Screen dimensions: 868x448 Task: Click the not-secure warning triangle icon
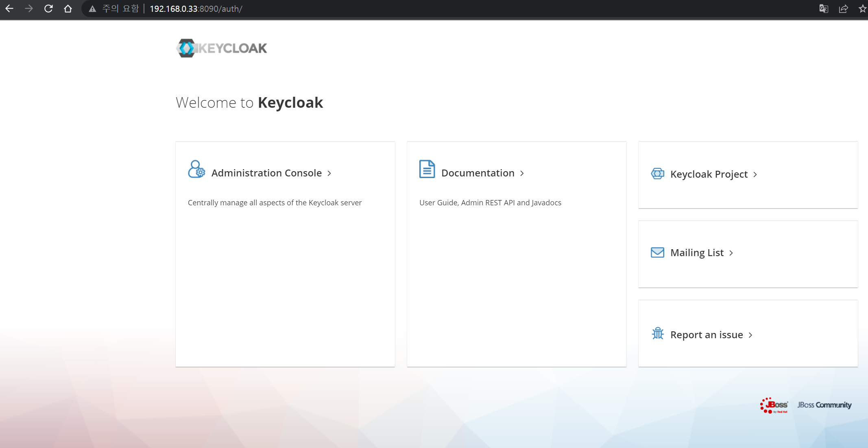[92, 9]
